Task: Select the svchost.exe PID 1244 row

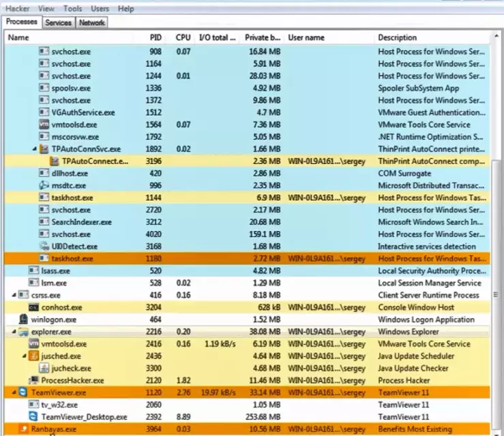Action: point(247,76)
